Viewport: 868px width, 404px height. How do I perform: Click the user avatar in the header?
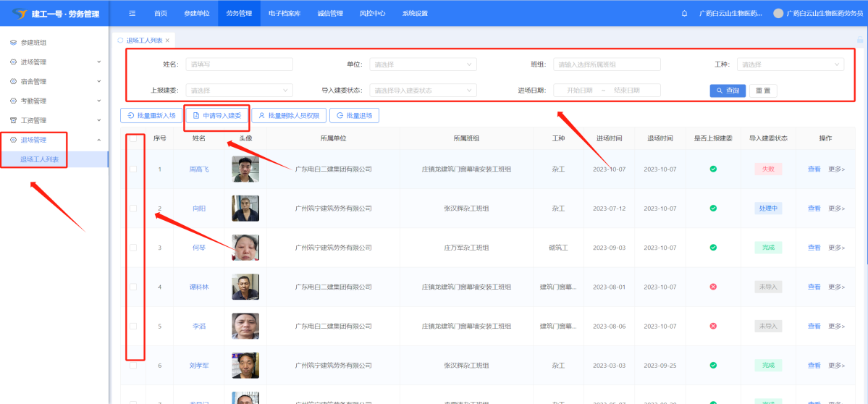[x=778, y=13]
